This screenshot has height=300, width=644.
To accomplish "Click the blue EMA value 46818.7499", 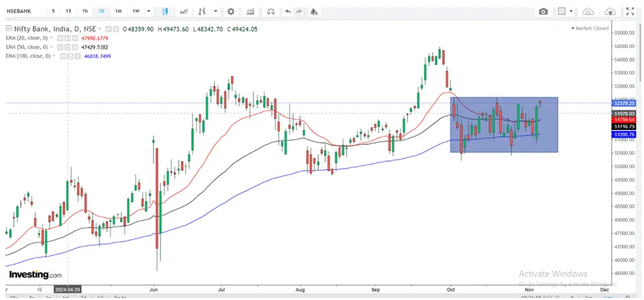I will pyautogui.click(x=98, y=56).
